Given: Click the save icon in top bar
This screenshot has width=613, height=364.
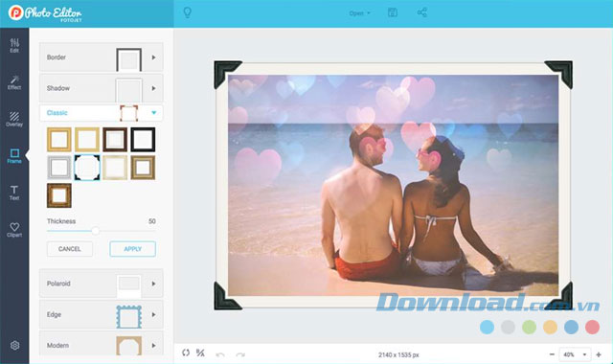Looking at the screenshot, I should click(x=393, y=12).
